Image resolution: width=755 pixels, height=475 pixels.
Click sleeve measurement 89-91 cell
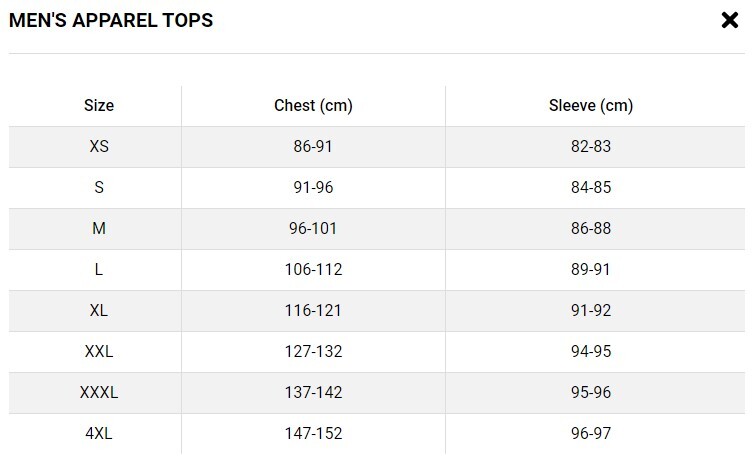click(x=591, y=269)
